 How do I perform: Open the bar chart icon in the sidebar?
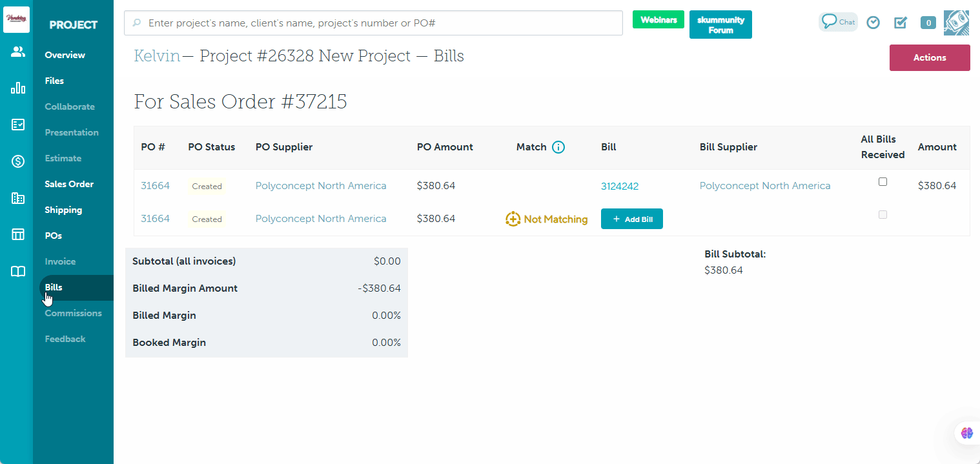(18, 88)
